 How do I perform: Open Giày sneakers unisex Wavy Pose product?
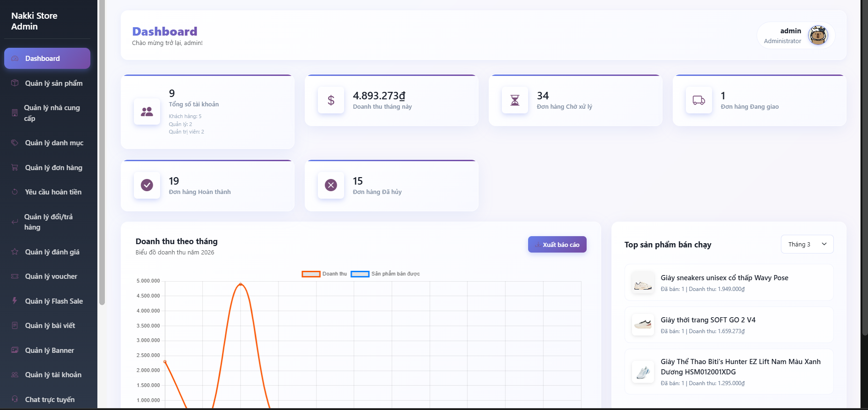(x=724, y=278)
